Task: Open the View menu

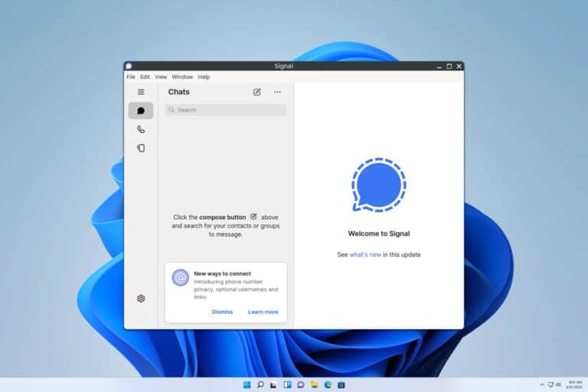Action: click(161, 77)
